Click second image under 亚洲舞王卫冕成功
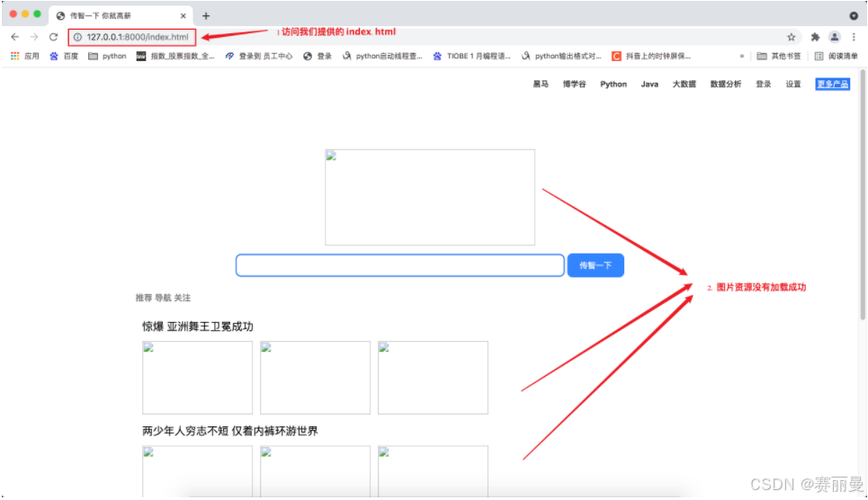Viewport: 868px width, 500px height. click(x=315, y=378)
